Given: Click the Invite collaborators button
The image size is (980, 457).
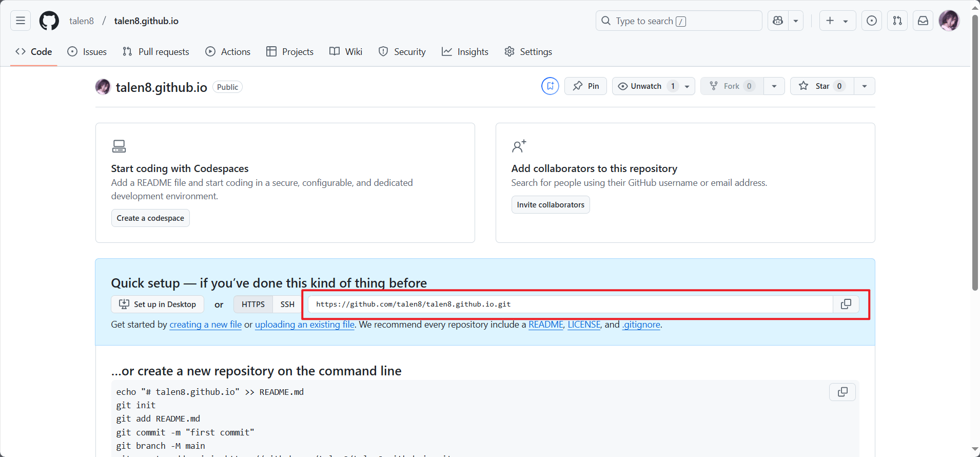Looking at the screenshot, I should (550, 204).
